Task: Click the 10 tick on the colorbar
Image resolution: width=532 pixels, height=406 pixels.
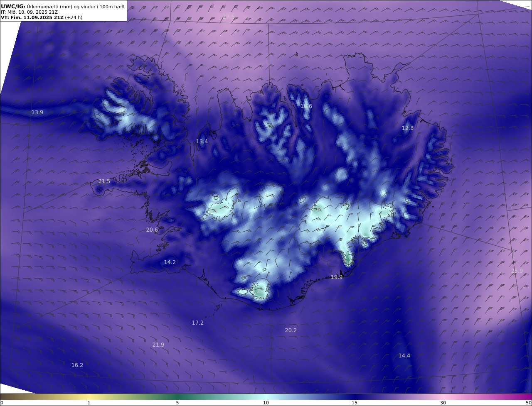Action: point(266,403)
